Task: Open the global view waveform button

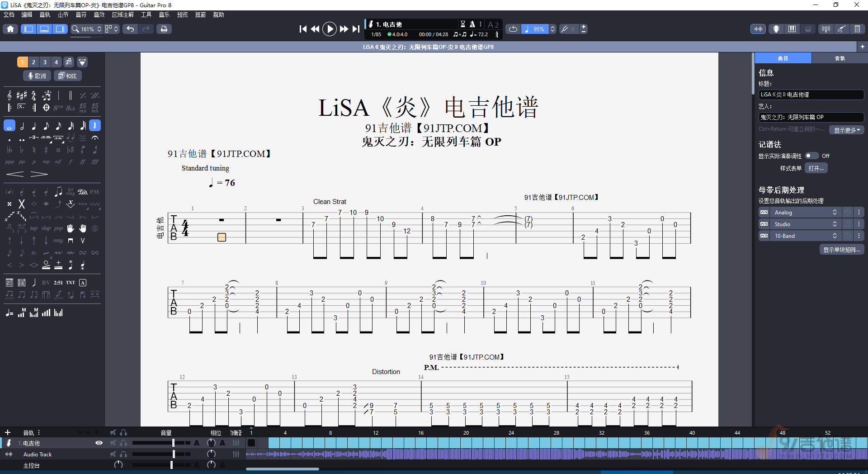Action: tap(758, 29)
